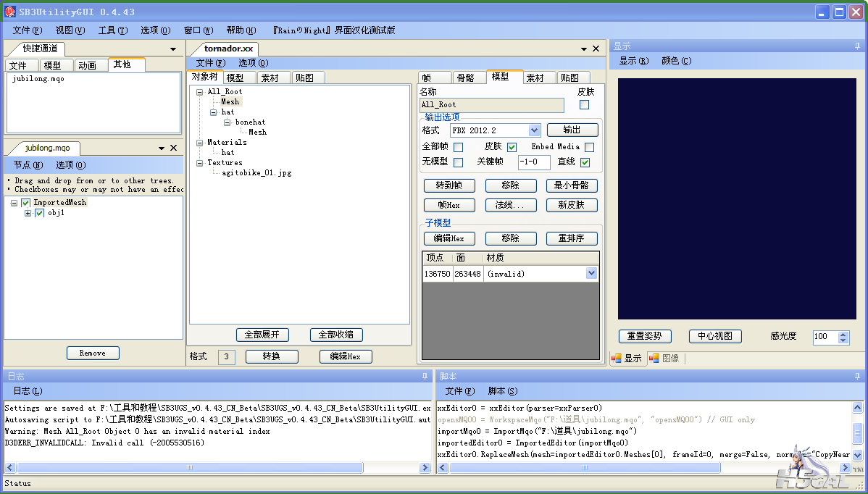Increase the 感光度 sensitivity stepper value
Screen dimensions: 868x494
843,334
